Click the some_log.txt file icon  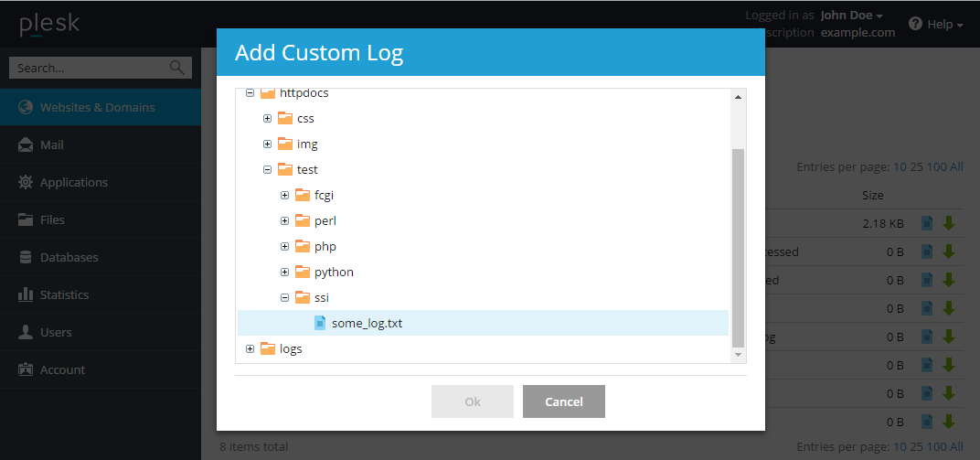pos(320,323)
